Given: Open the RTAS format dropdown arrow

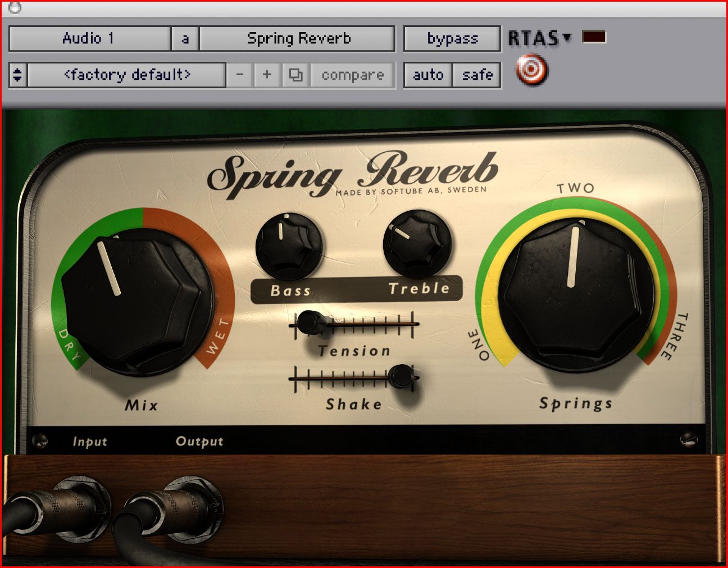Looking at the screenshot, I should (x=567, y=38).
